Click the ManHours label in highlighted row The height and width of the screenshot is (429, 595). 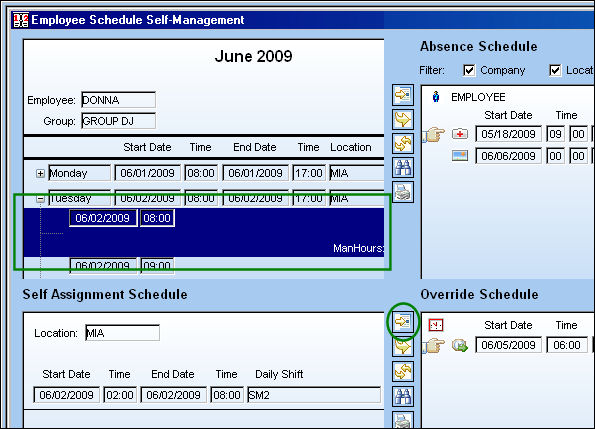(358, 248)
